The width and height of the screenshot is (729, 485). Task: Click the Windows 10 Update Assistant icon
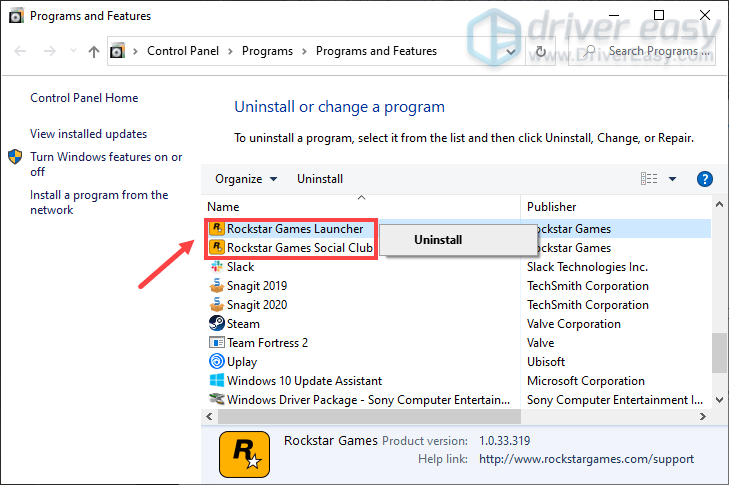point(217,380)
